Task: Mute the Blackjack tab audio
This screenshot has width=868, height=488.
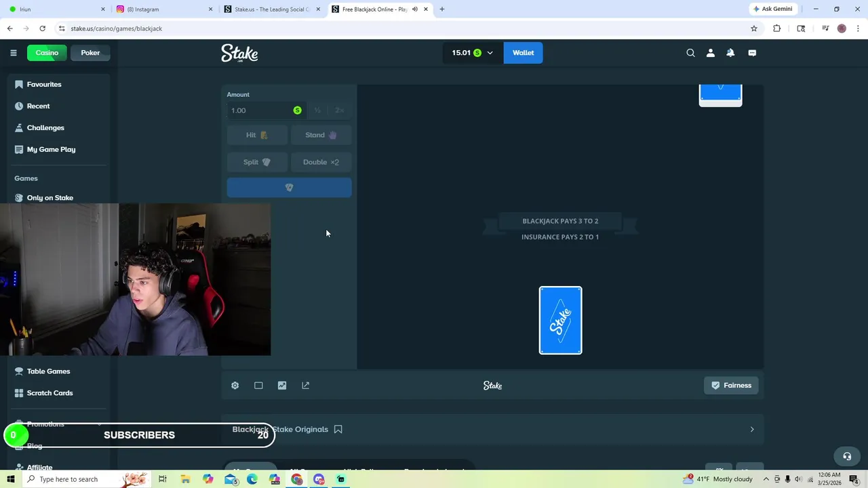Action: click(x=414, y=9)
